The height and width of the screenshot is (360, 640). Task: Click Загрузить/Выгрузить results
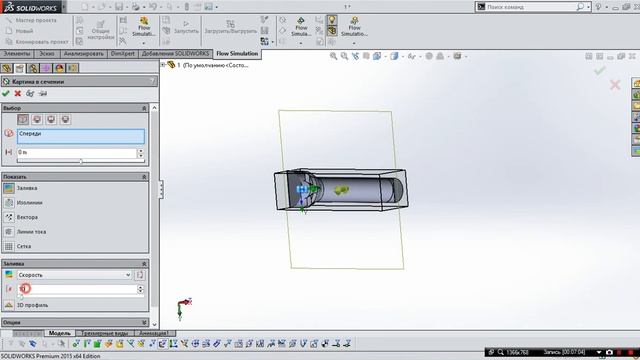pos(230,27)
